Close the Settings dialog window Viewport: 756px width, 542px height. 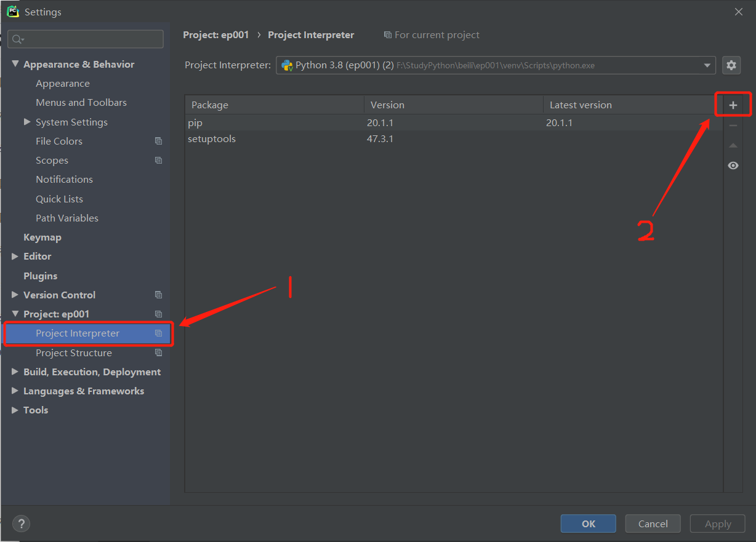coord(738,11)
